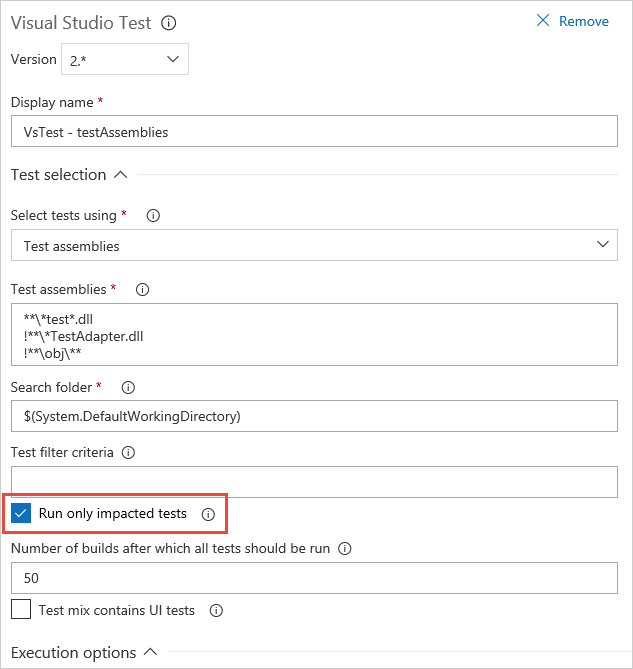
Task: Click the empty Test filter criteria field
Action: tap(314, 481)
